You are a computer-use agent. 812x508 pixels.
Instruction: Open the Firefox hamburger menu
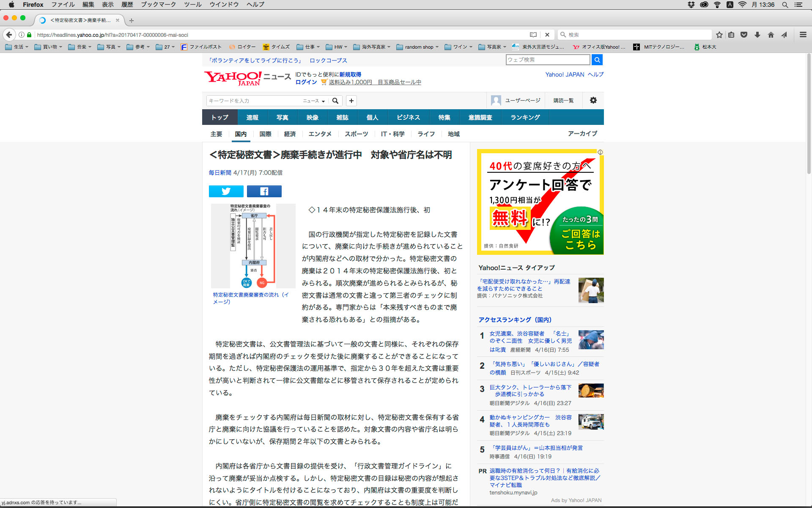803,35
